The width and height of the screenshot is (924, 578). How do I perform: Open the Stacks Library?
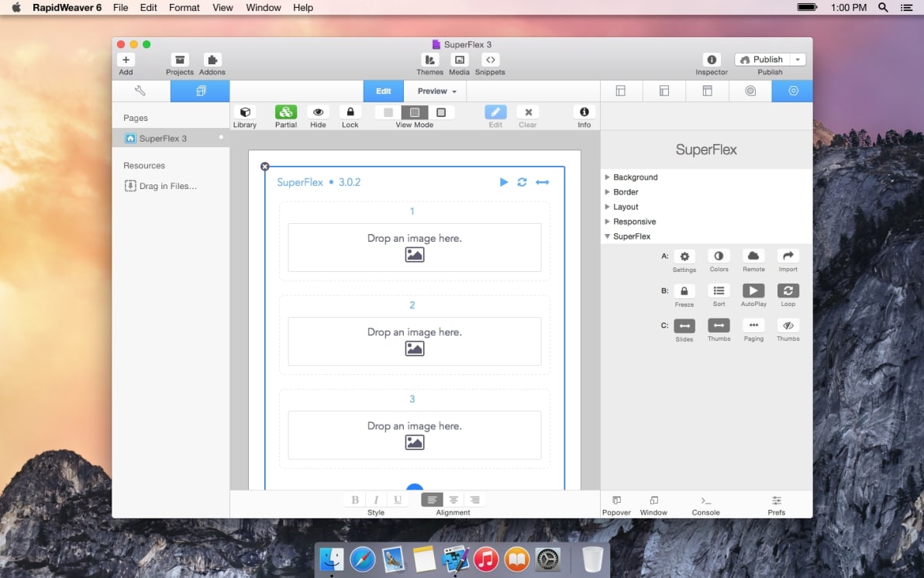(x=245, y=112)
